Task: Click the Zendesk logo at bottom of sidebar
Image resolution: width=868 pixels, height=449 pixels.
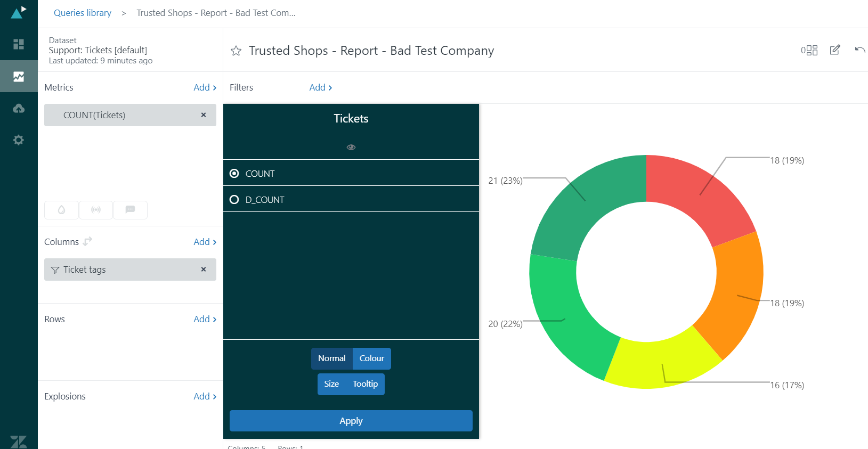Action: tap(19, 442)
